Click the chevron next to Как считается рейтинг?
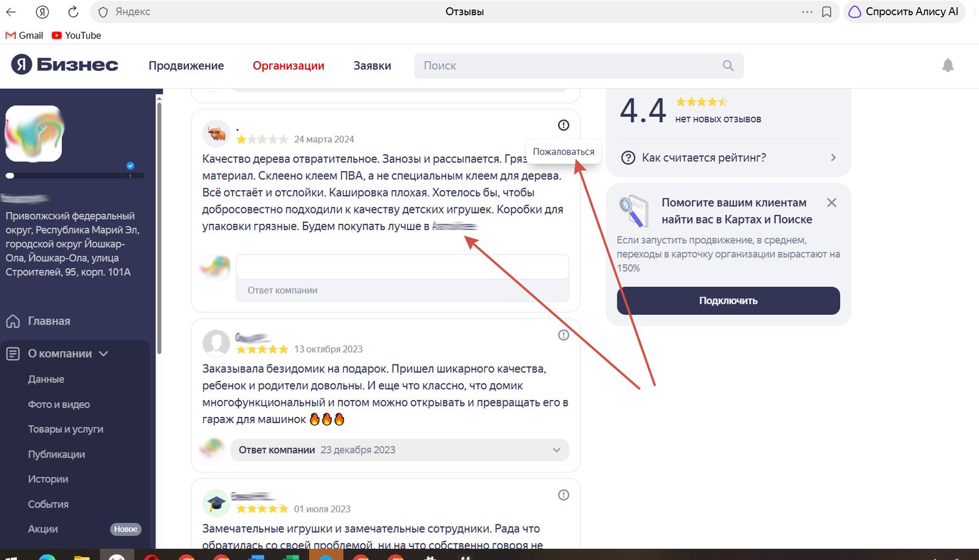The width and height of the screenshot is (979, 560). [x=833, y=158]
